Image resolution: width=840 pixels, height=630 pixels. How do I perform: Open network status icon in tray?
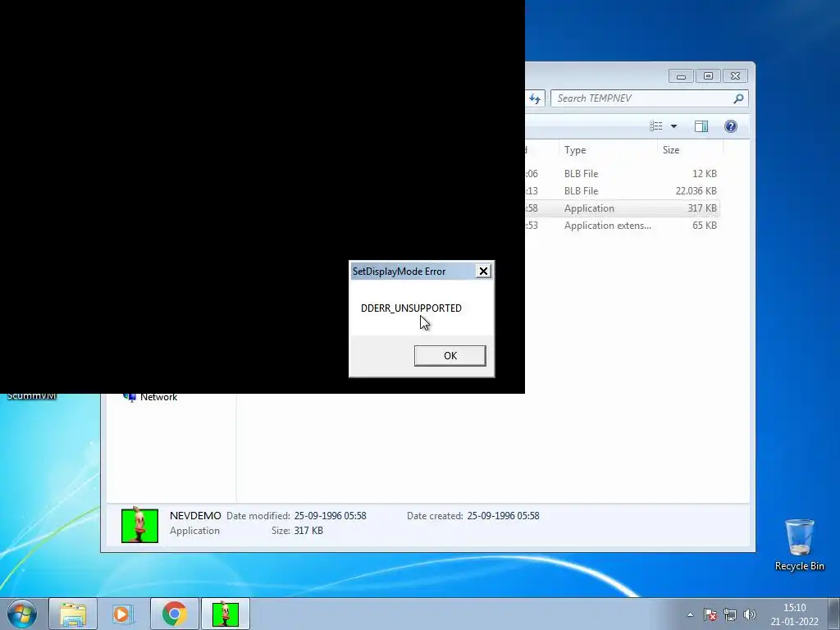click(x=729, y=614)
